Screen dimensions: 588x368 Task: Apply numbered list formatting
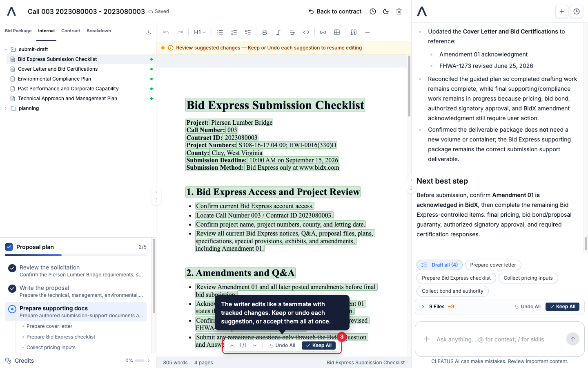pyautogui.click(x=234, y=32)
